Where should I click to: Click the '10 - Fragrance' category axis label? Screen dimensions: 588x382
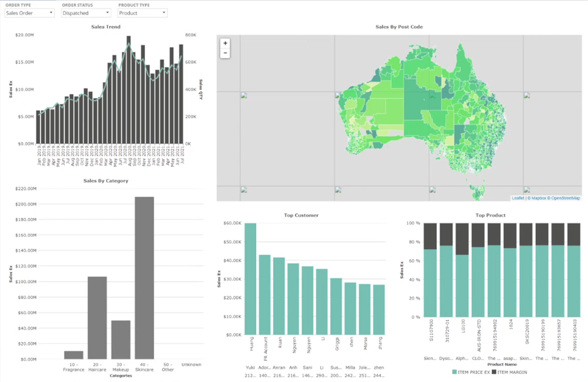[74, 367]
